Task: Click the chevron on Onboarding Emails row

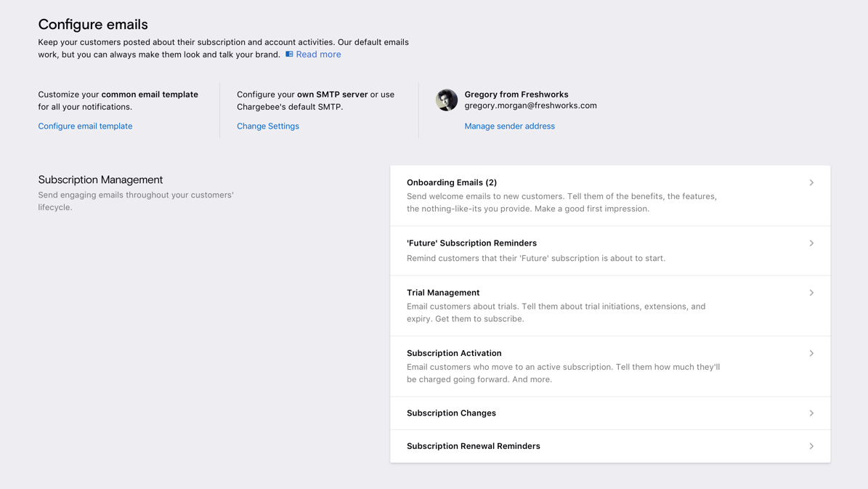Action: (x=811, y=182)
